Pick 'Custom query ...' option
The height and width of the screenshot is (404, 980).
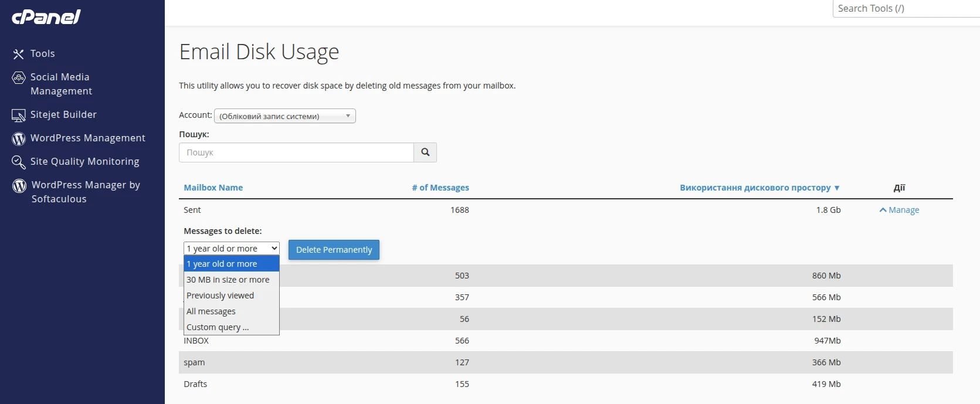click(218, 327)
